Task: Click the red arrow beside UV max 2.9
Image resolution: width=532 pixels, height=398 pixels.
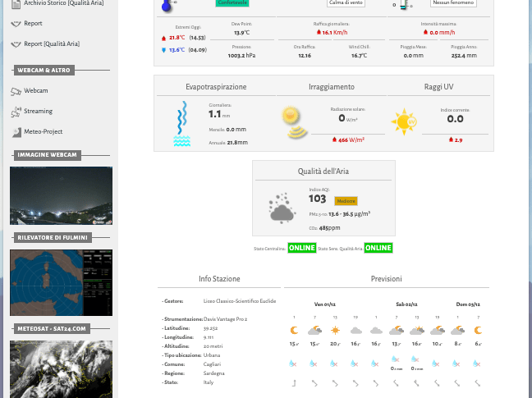Action: 451,140
